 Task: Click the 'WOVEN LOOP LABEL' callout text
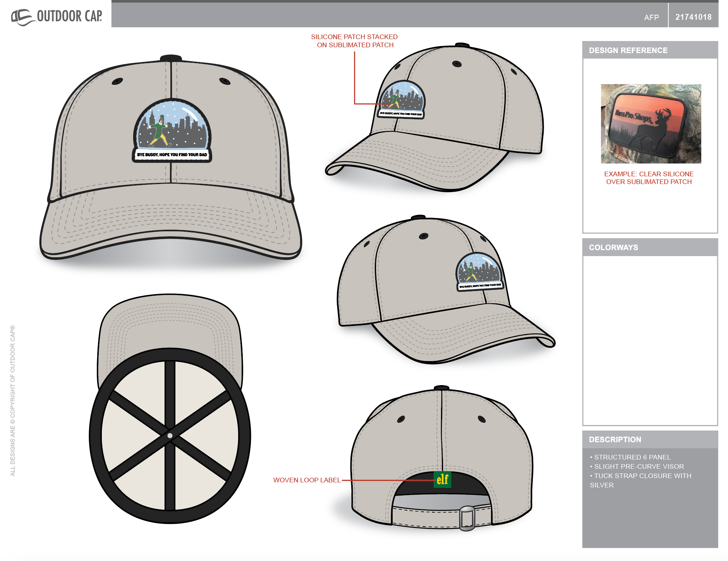pyautogui.click(x=307, y=480)
